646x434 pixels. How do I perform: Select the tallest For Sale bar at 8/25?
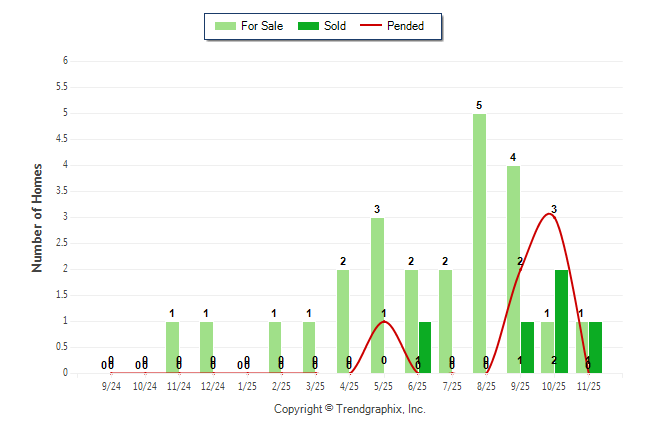pos(480,243)
